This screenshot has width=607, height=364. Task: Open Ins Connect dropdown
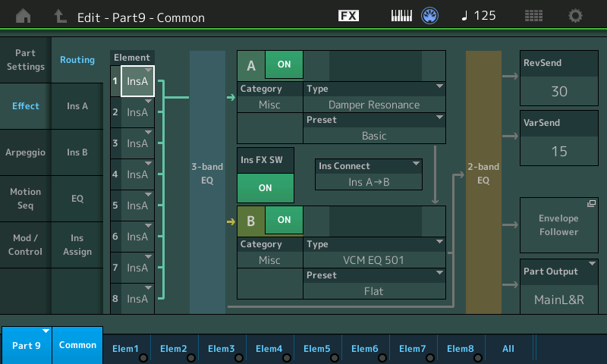[x=369, y=174]
